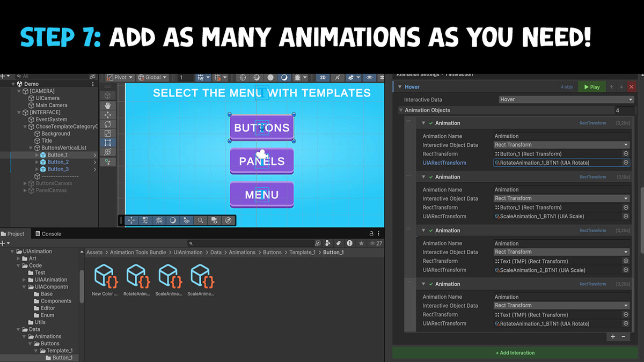The image size is (644, 362).
Task: Click Animation Objects count field showing 4
Action: [x=624, y=110]
